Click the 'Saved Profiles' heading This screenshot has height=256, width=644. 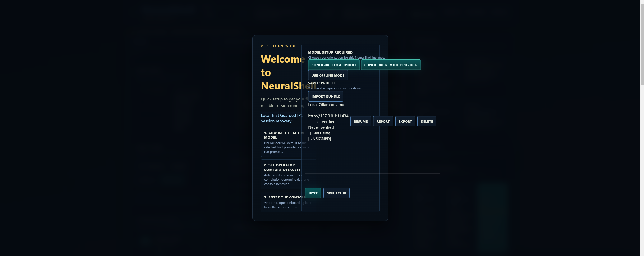tap(323, 83)
